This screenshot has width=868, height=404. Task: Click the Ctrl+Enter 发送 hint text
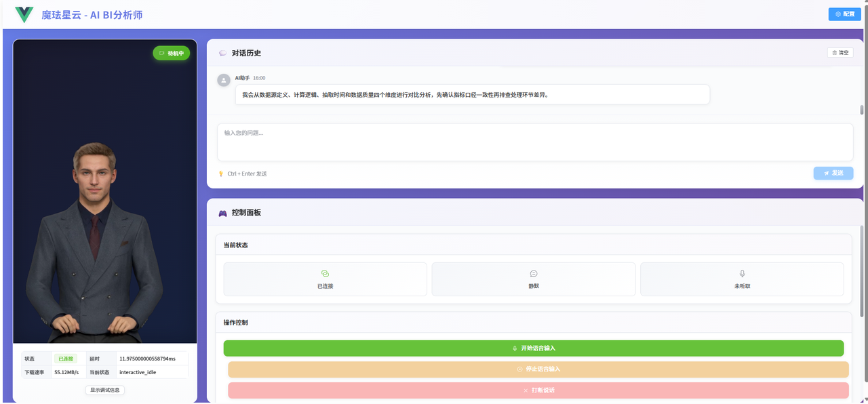[x=247, y=174]
